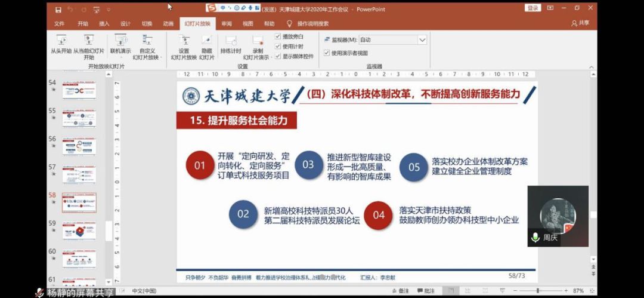Switch to the 开始 tab
The width and height of the screenshot is (644, 298).
[82, 24]
